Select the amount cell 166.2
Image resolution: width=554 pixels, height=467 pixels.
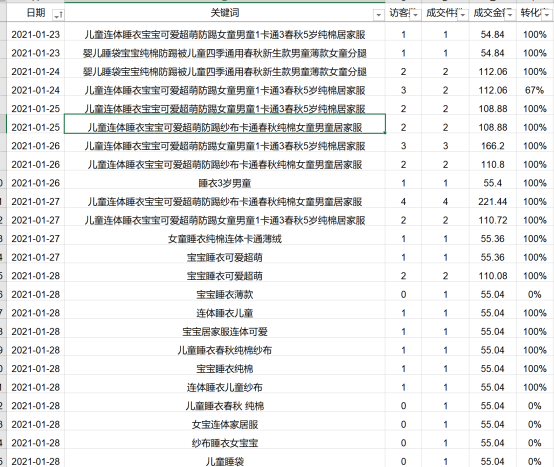coord(493,146)
